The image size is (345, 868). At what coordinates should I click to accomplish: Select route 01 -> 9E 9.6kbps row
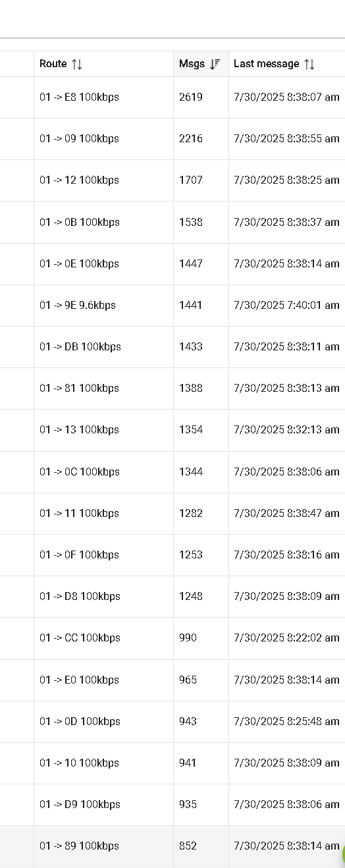pyautogui.click(x=172, y=306)
